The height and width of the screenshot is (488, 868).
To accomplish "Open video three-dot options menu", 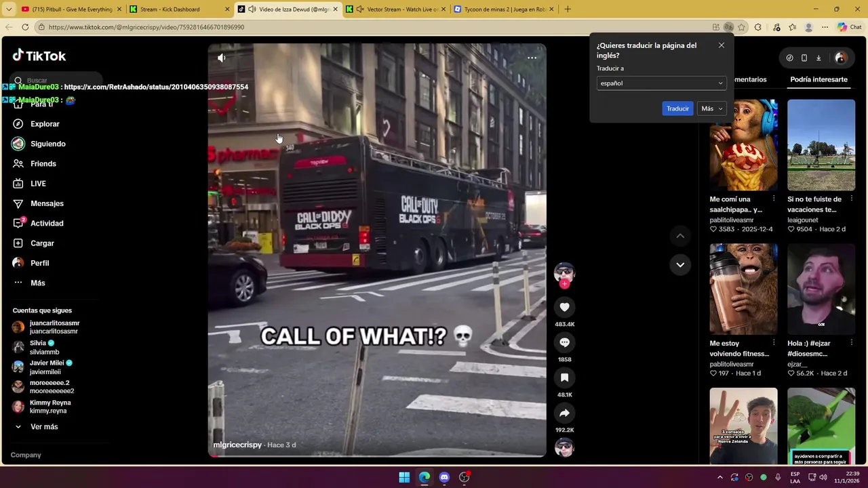I will [532, 58].
